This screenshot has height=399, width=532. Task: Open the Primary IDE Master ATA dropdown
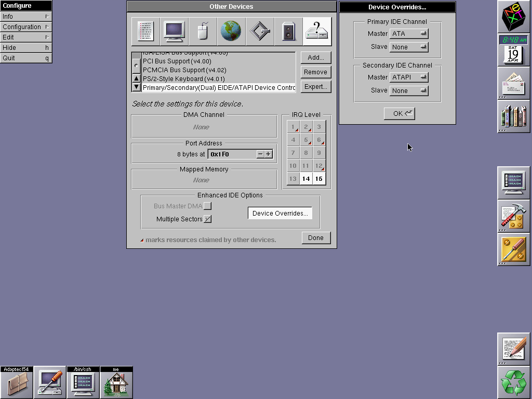[409, 34]
